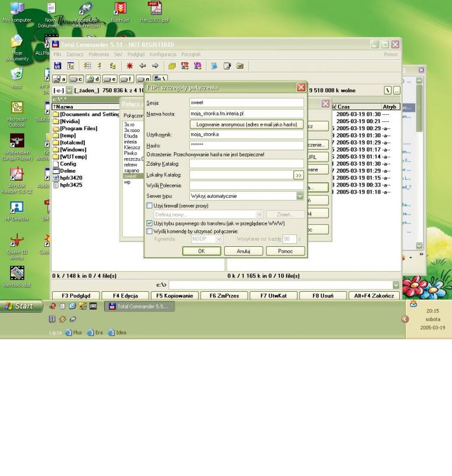Click OK in FTP connection details
Screen dimensions: 452x476
tap(201, 251)
